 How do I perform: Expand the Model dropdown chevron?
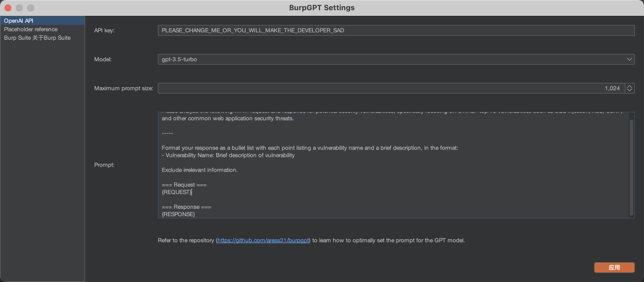629,59
